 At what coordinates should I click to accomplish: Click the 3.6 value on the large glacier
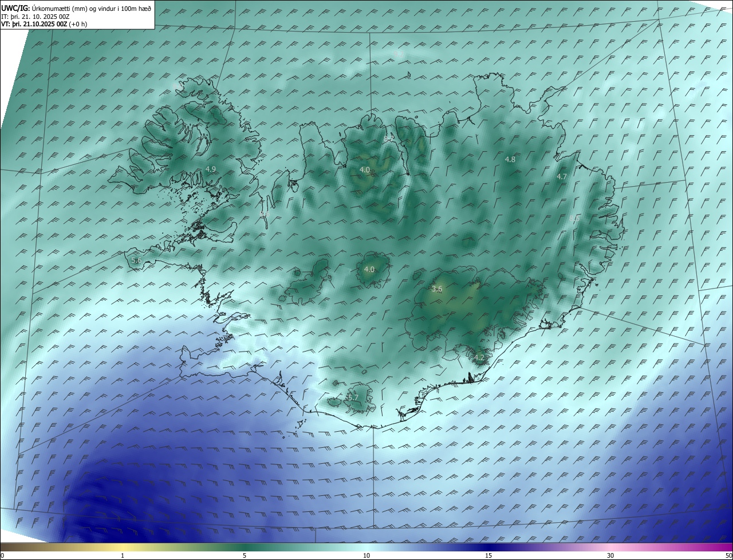click(437, 289)
